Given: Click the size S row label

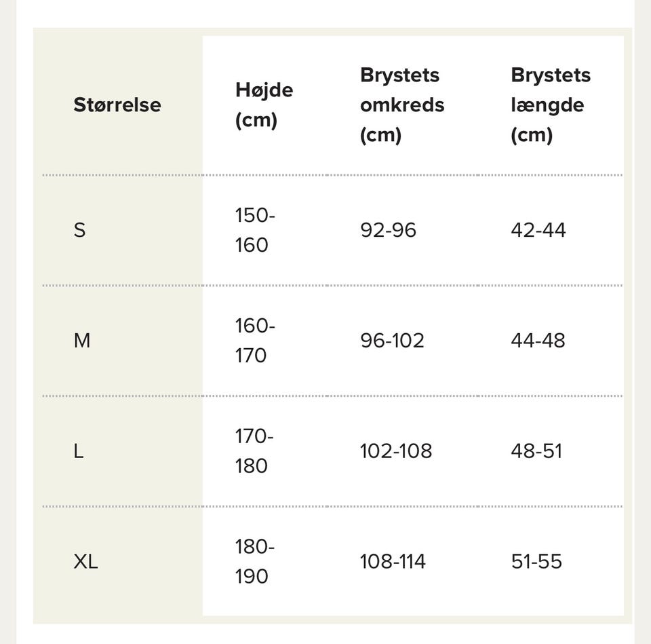Looking at the screenshot, I should pyautogui.click(x=80, y=230).
